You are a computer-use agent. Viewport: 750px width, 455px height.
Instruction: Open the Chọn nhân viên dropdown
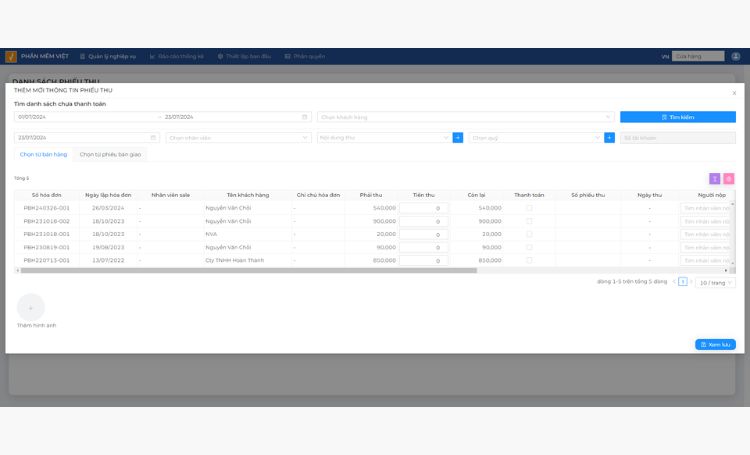coord(238,138)
